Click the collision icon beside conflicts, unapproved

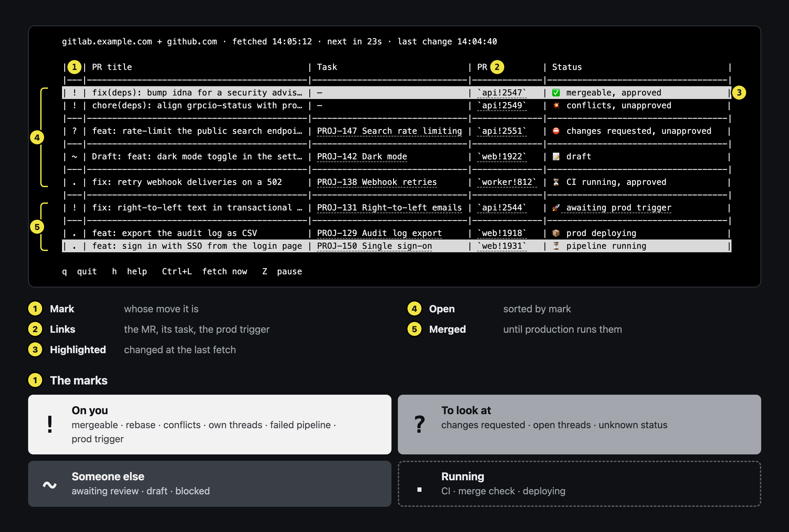point(556,105)
